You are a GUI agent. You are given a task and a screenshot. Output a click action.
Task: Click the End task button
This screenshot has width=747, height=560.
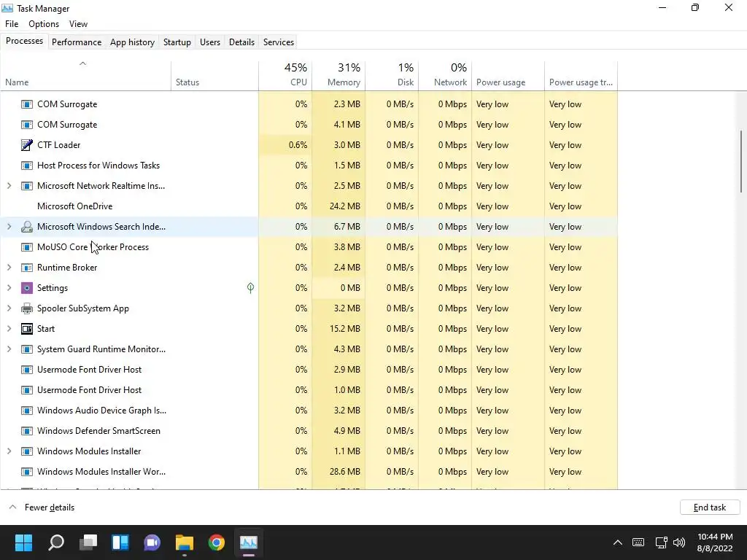pyautogui.click(x=710, y=507)
